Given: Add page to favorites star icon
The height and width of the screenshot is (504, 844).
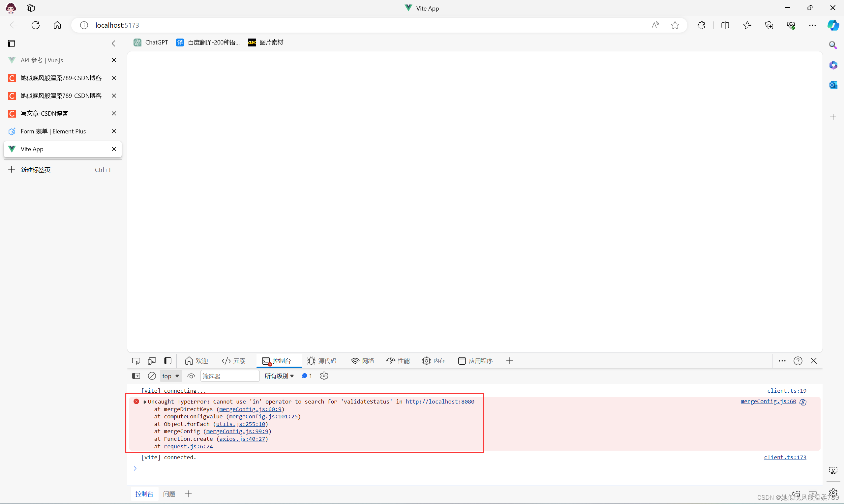Looking at the screenshot, I should [x=675, y=25].
